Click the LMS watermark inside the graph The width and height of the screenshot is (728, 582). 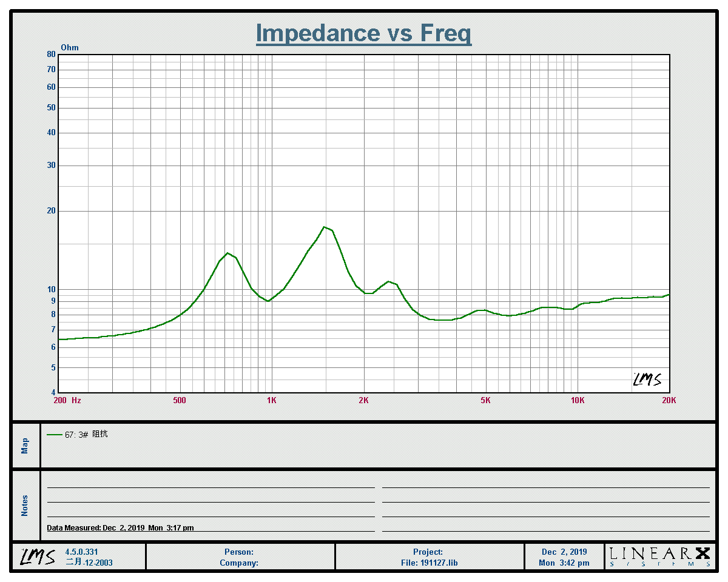pos(647,380)
